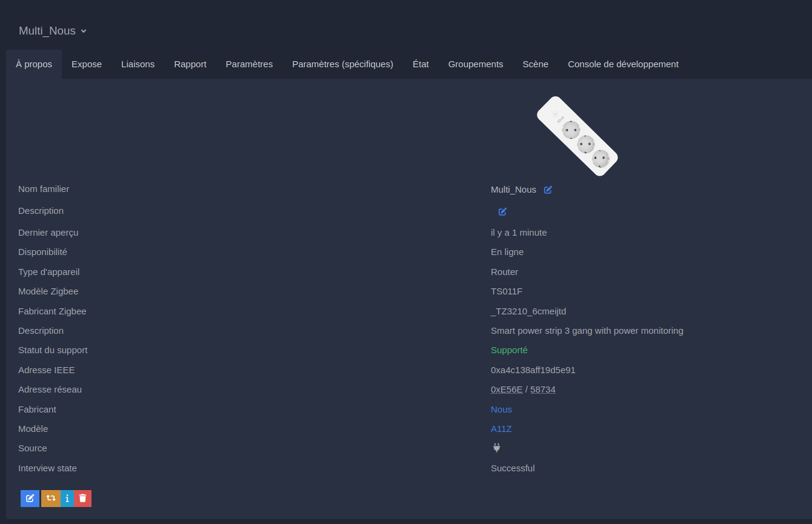
Task: Go to the Rapport tab
Action: point(190,64)
